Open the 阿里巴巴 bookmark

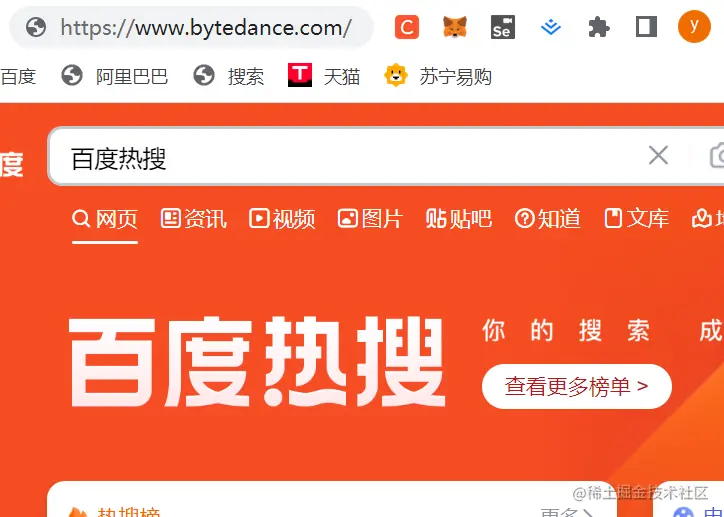point(115,76)
